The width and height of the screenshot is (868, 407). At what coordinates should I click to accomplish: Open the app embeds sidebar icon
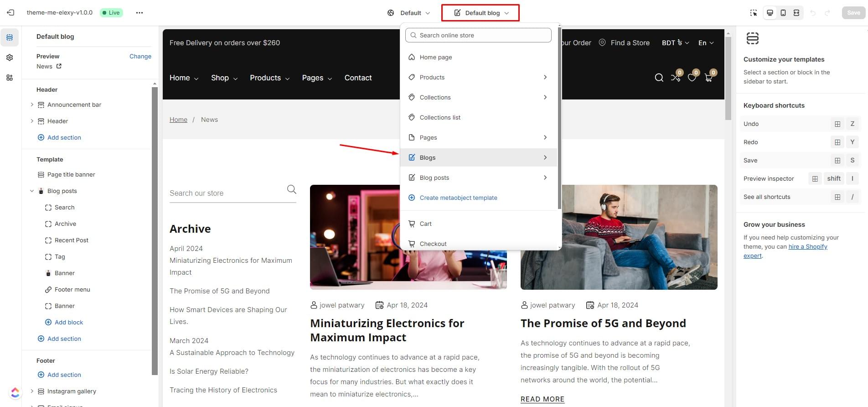pyautogui.click(x=10, y=78)
